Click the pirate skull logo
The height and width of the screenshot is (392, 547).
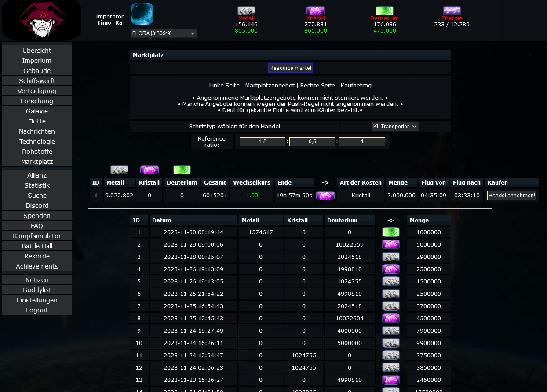coord(41,20)
